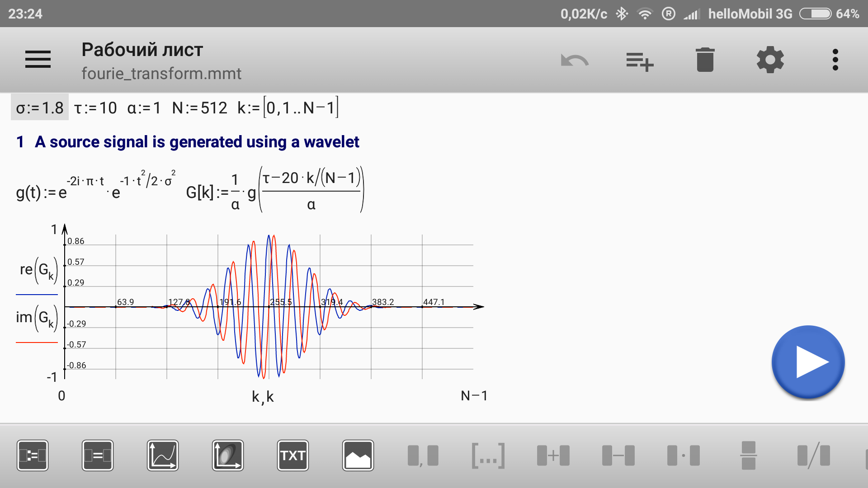This screenshot has height=488, width=868.
Task: Select the τ:=10 equation
Action: tap(95, 108)
